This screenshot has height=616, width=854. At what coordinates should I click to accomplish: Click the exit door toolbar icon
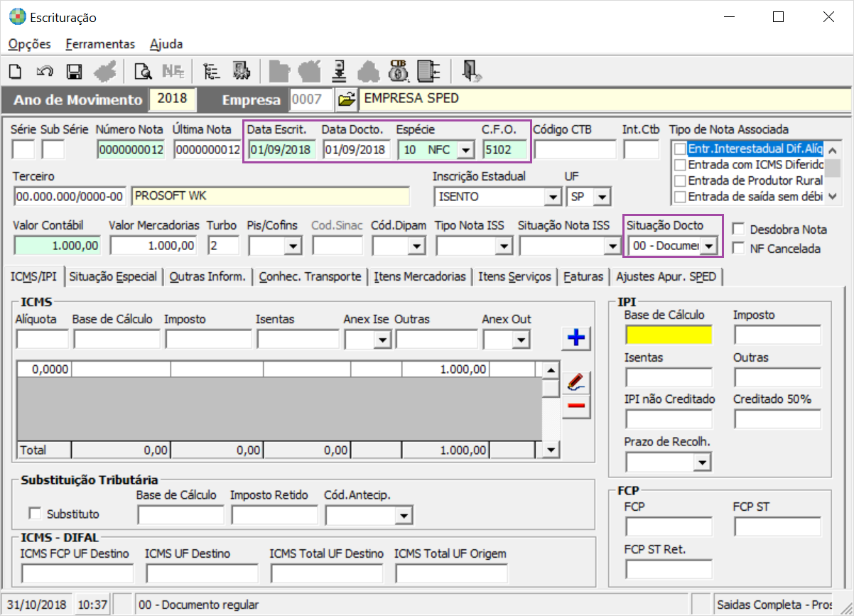coord(471,70)
